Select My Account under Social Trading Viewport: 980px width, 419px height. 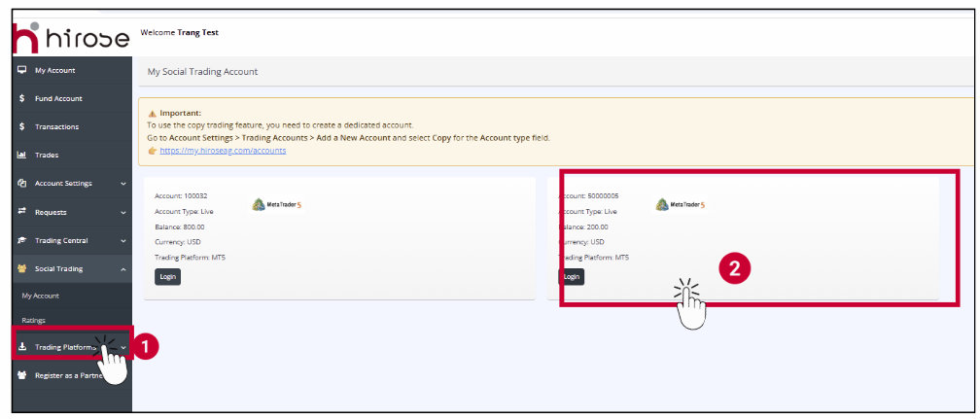pos(40,296)
